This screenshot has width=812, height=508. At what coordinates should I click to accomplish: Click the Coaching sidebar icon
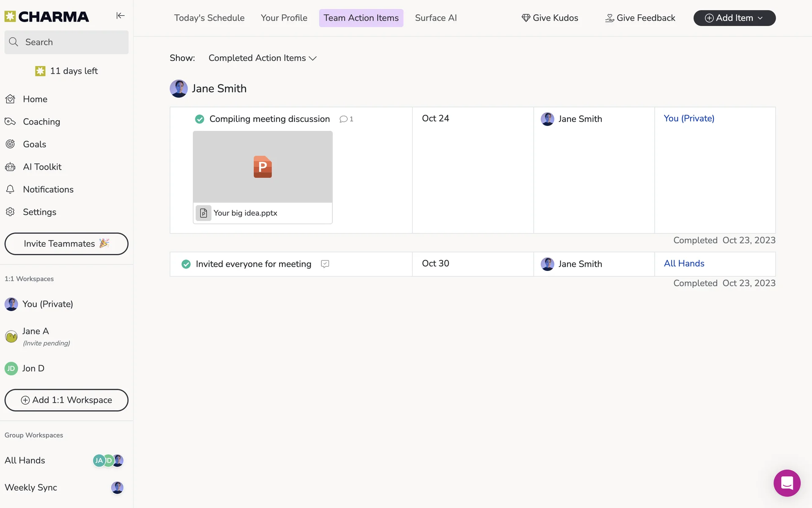pos(10,121)
